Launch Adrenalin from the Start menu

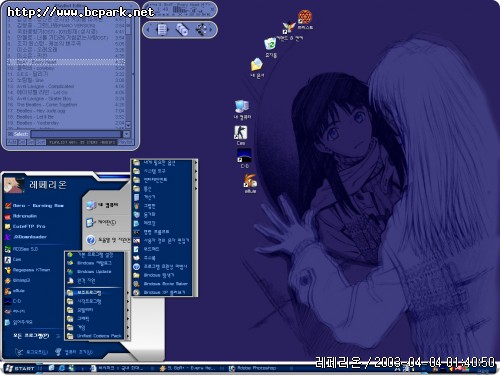21,216
